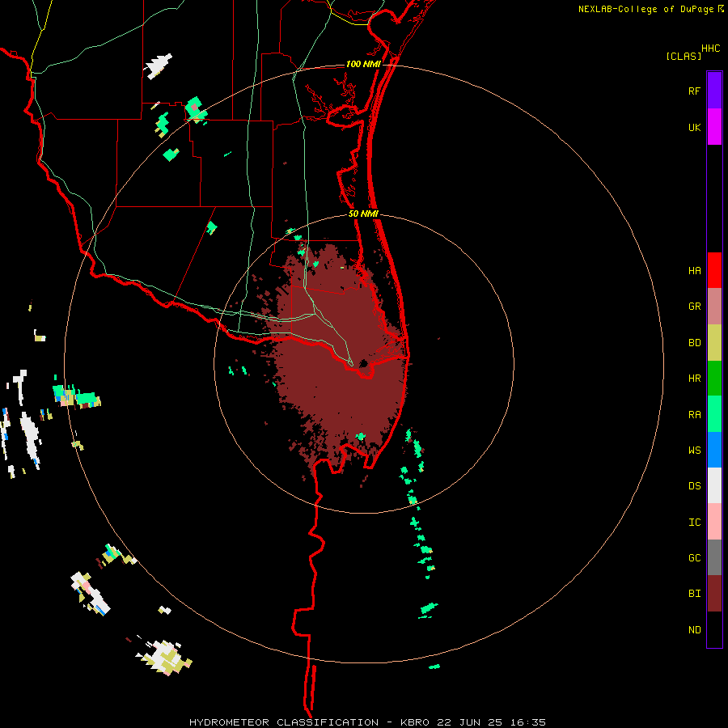Click the GC legend label
The image size is (728, 728).
tap(694, 558)
